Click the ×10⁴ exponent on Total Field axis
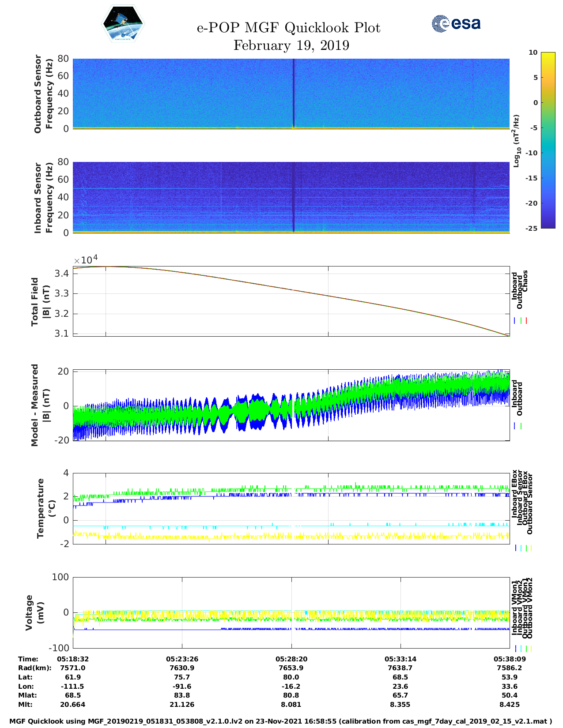563x728 pixels. [x=85, y=260]
